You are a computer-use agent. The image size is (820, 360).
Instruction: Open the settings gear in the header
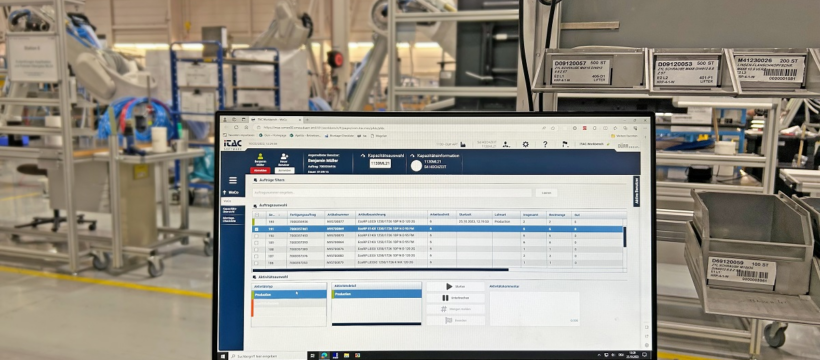pyautogui.click(x=525, y=144)
